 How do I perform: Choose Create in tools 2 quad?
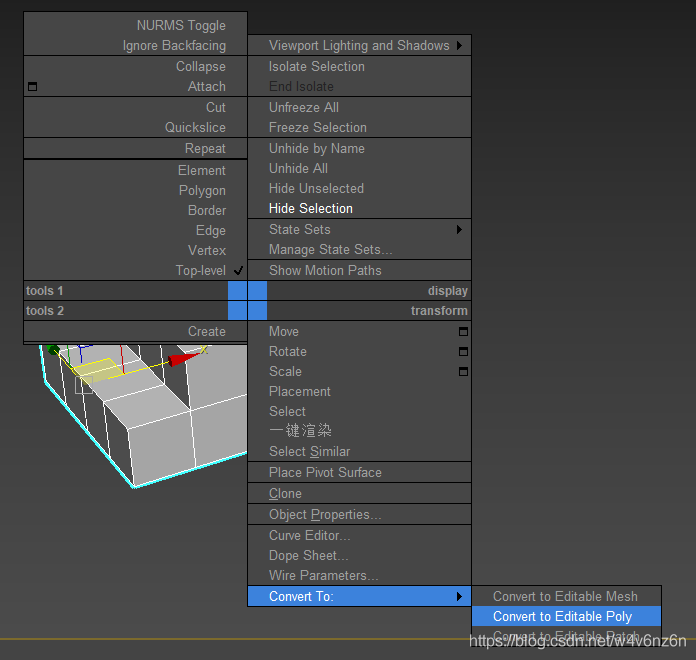point(206,331)
